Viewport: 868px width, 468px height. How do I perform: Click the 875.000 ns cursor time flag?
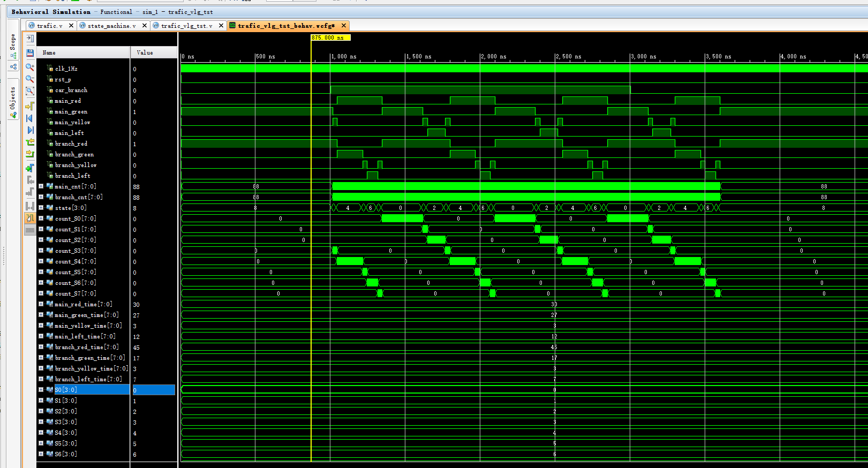click(x=330, y=37)
